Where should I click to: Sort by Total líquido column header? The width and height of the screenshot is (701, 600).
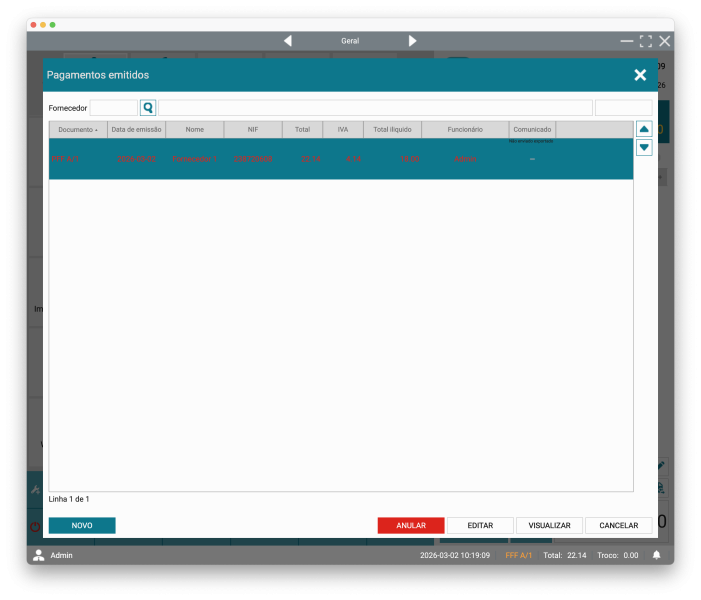[392, 130]
